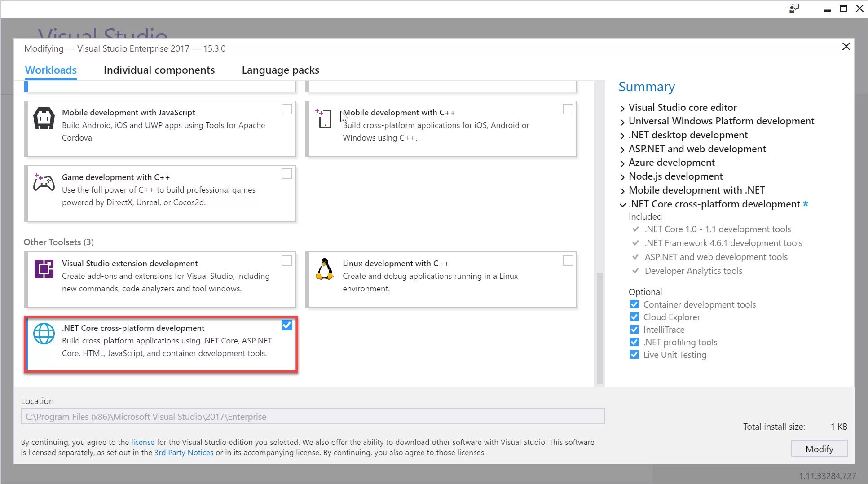Click the Total install size label
Viewport: 868px width, 484px height.
(x=774, y=427)
